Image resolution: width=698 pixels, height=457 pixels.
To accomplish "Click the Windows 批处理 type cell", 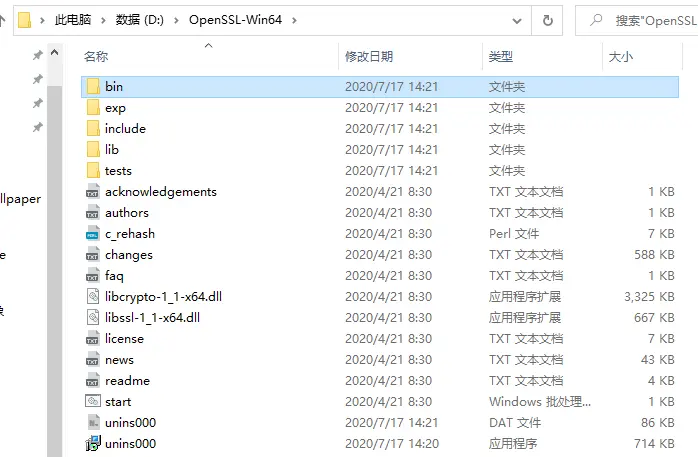I will tap(540, 401).
